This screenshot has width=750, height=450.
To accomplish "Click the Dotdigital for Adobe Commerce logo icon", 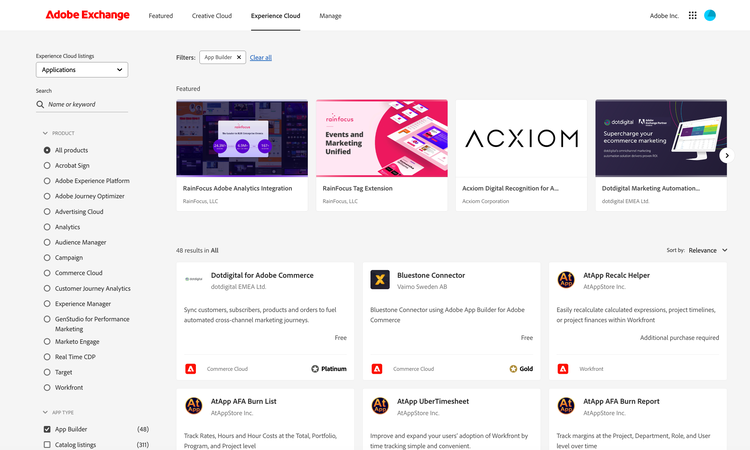I will [x=193, y=279].
